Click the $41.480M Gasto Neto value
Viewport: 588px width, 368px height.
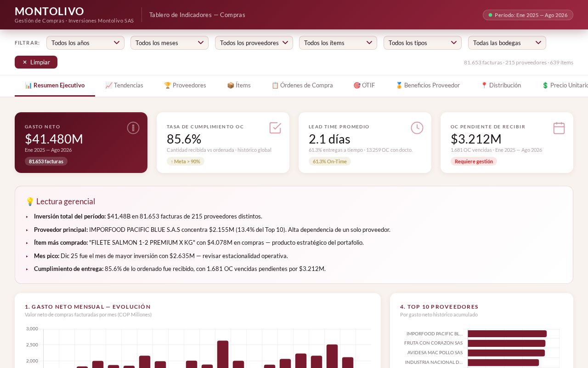54,139
